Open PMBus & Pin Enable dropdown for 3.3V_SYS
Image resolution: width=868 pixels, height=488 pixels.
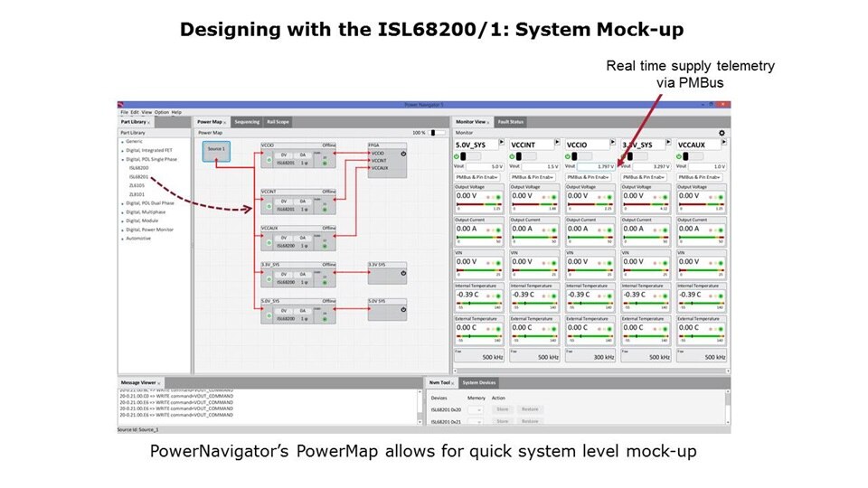pos(645,177)
